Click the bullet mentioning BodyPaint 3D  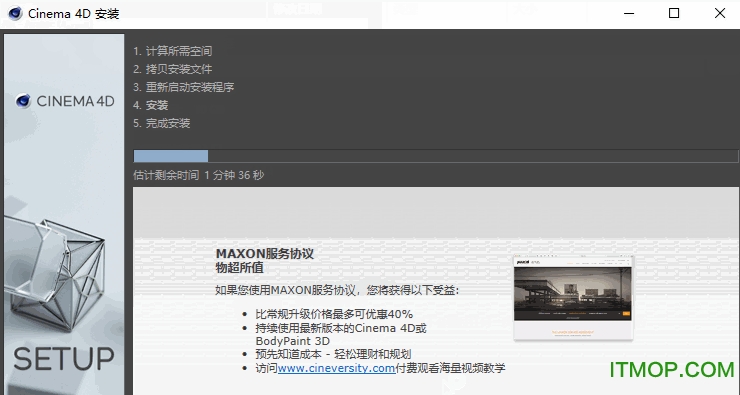[341, 334]
